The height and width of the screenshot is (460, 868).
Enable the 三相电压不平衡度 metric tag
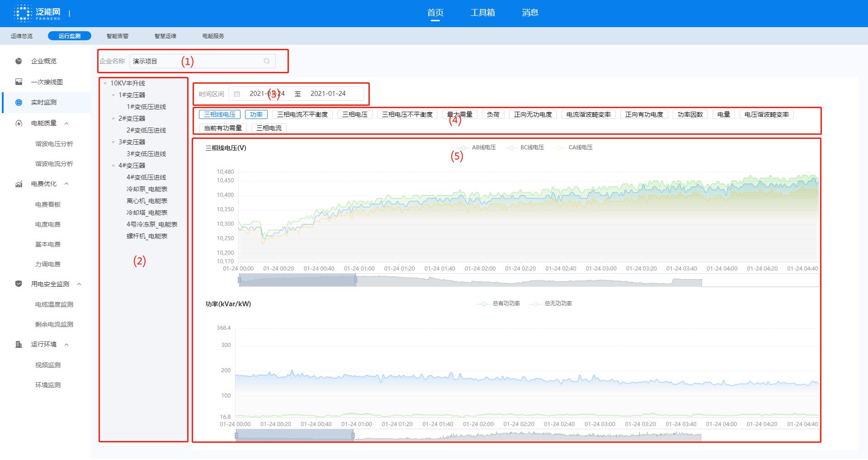[407, 114]
